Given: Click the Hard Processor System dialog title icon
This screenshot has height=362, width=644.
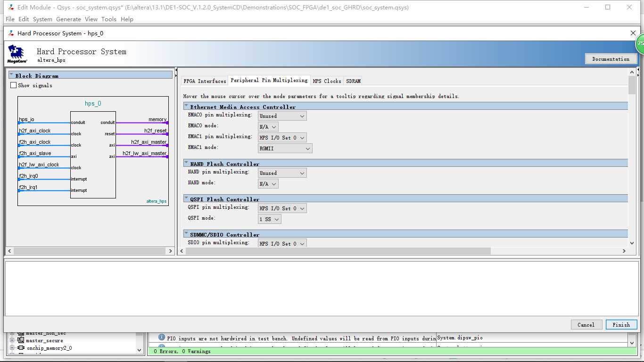Looking at the screenshot, I should coord(11,33).
